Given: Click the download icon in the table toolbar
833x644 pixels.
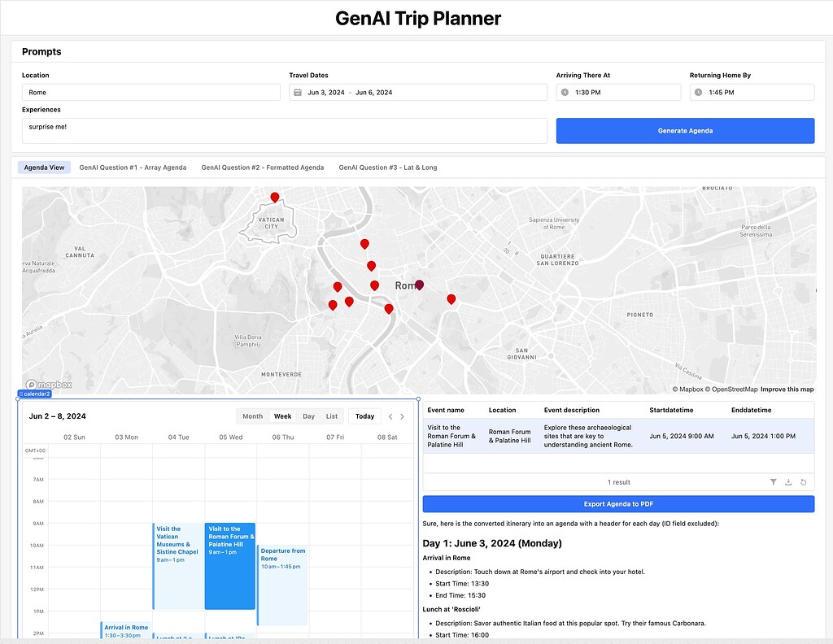Looking at the screenshot, I should pos(788,482).
